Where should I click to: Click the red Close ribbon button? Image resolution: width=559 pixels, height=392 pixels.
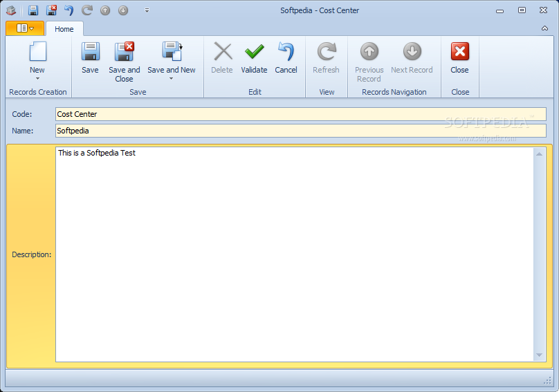(459, 58)
